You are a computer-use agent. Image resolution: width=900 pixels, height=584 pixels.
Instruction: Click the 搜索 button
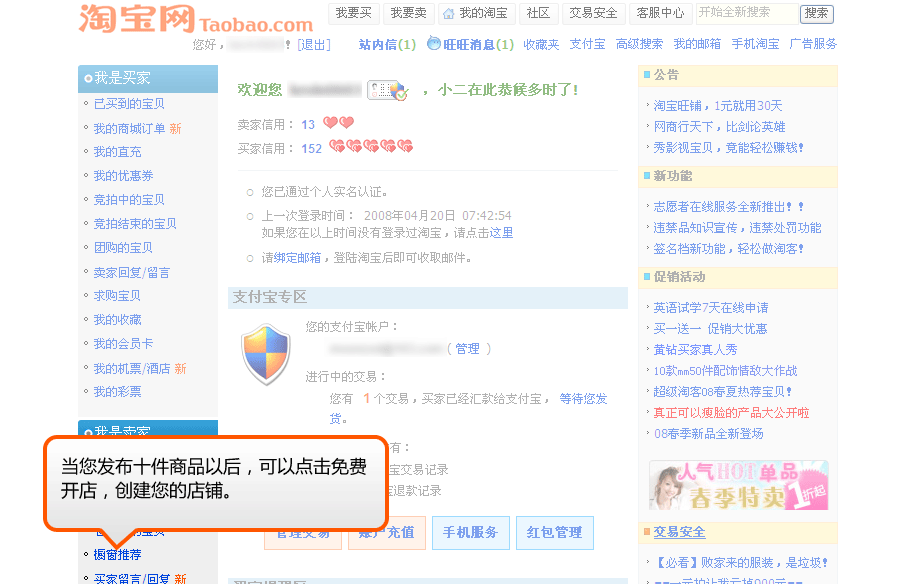point(816,14)
